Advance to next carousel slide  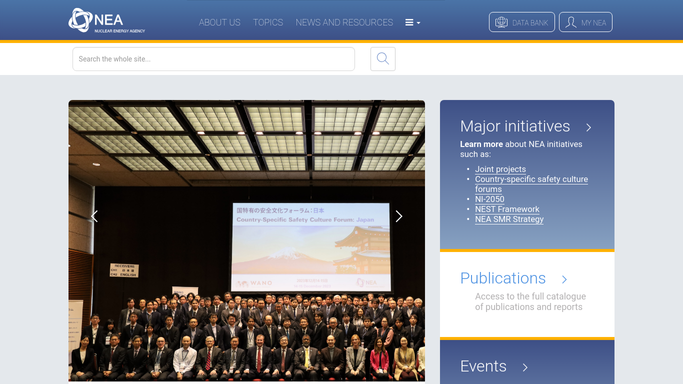tap(399, 216)
